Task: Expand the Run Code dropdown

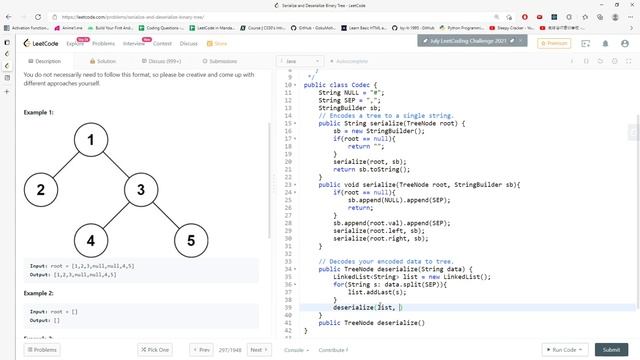Action: pyautogui.click(x=580, y=350)
